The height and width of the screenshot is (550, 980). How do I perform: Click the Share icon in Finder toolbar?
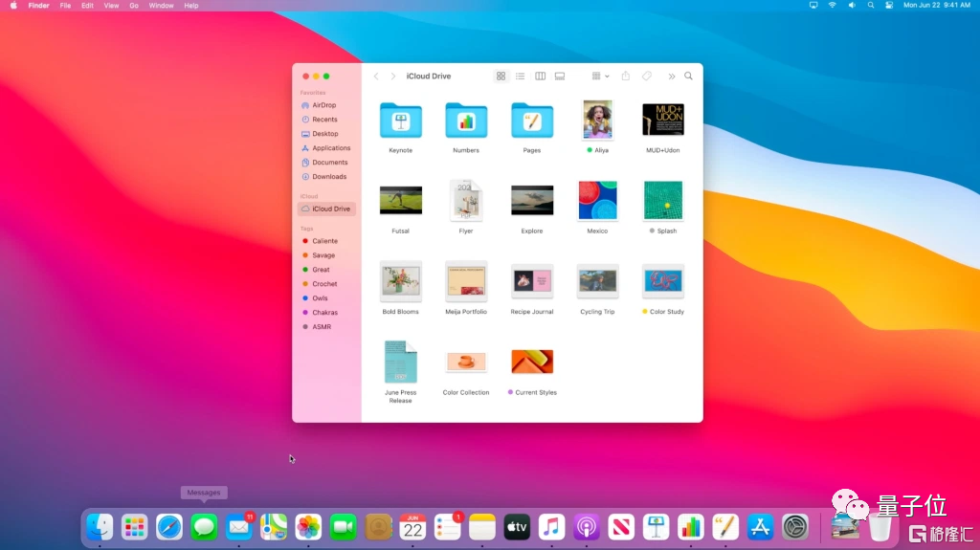(x=626, y=77)
